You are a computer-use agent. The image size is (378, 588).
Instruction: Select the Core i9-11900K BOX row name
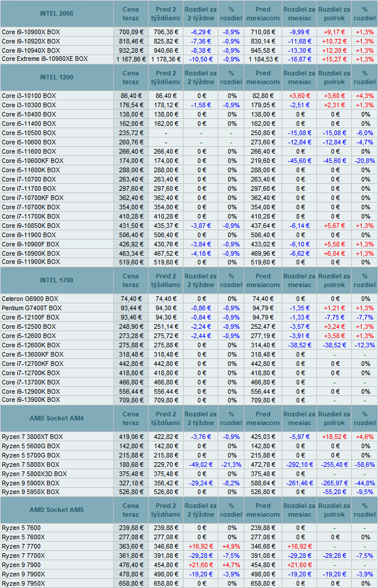coord(31,262)
